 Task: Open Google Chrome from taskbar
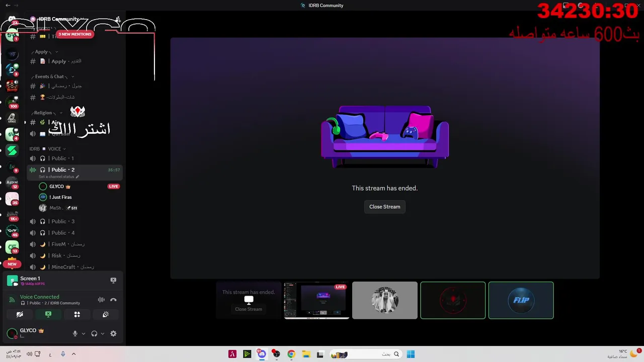point(291,354)
